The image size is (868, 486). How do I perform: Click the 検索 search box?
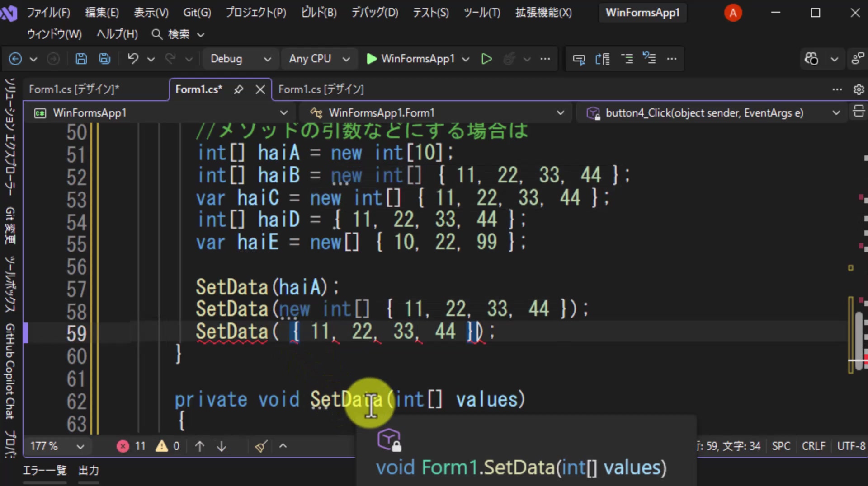178,34
